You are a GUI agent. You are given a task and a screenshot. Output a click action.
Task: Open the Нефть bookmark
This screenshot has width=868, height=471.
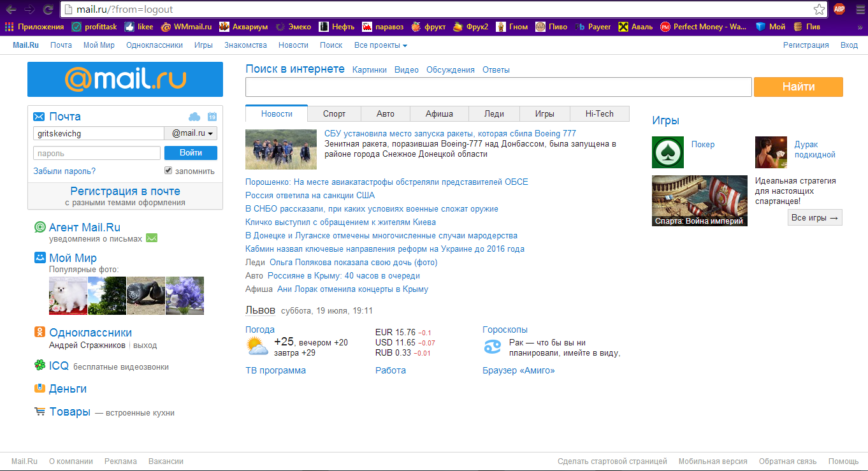[337, 27]
